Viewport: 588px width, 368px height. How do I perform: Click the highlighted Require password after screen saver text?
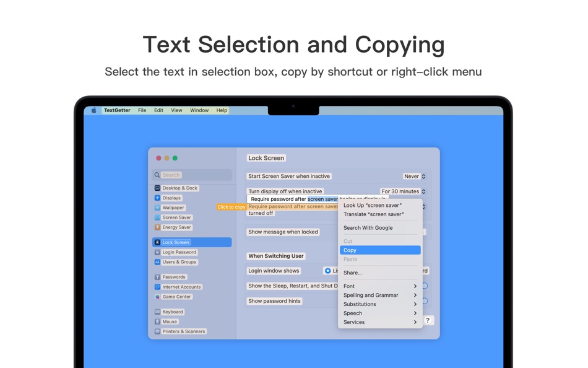pyautogui.click(x=293, y=206)
